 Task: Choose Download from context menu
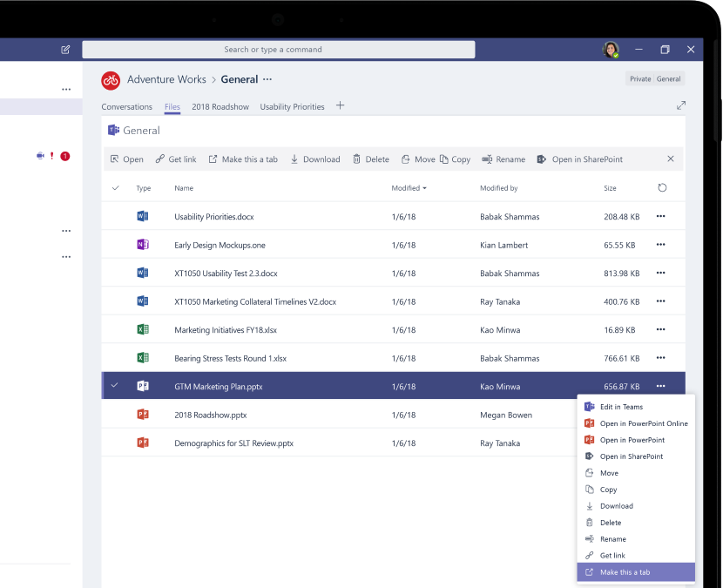(636, 506)
